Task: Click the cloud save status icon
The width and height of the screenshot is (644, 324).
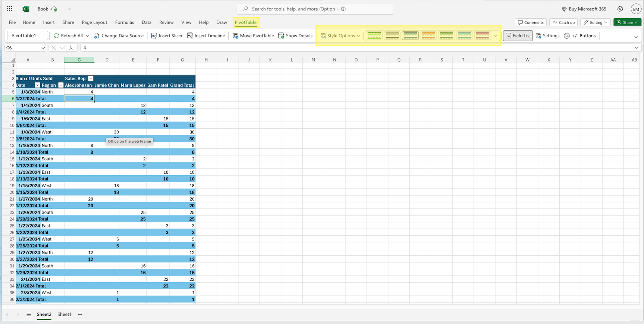Action: pyautogui.click(x=54, y=9)
